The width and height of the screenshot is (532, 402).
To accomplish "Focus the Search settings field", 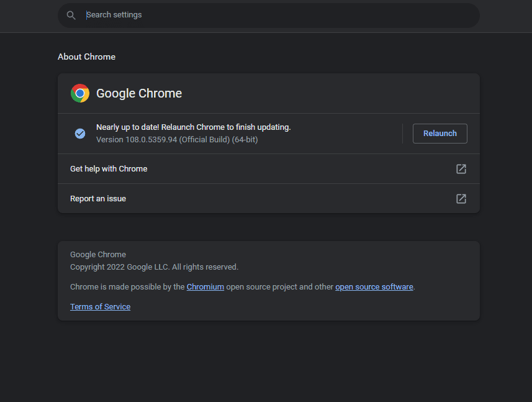I will (x=269, y=16).
